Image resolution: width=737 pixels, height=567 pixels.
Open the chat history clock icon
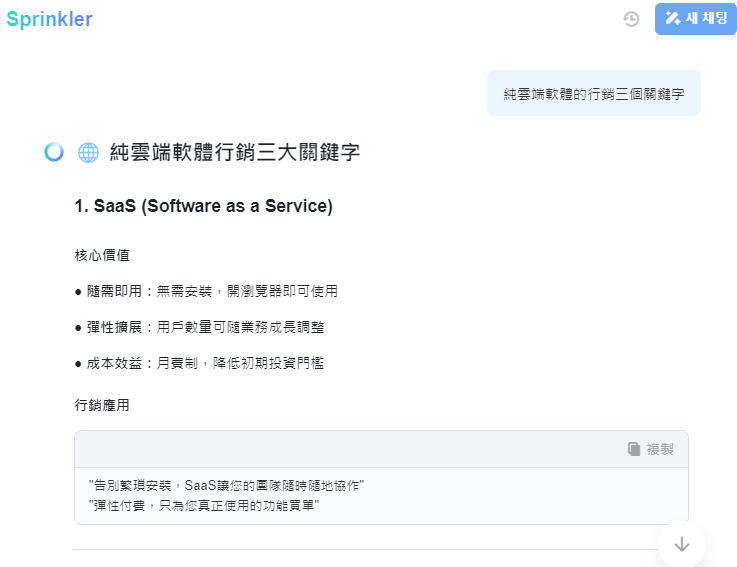[x=631, y=19]
